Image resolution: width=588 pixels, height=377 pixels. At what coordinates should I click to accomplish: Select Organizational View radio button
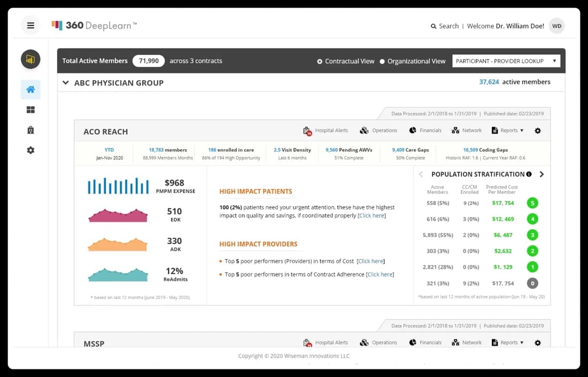(382, 61)
